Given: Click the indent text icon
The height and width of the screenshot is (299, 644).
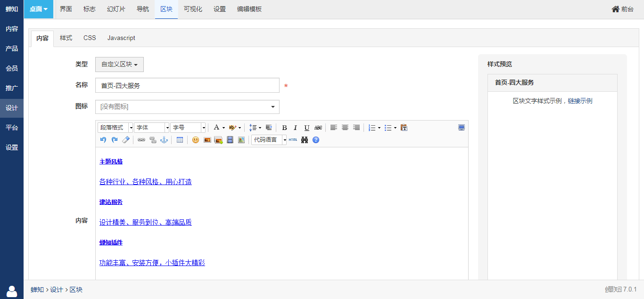Looking at the screenshot, I should click(269, 128).
